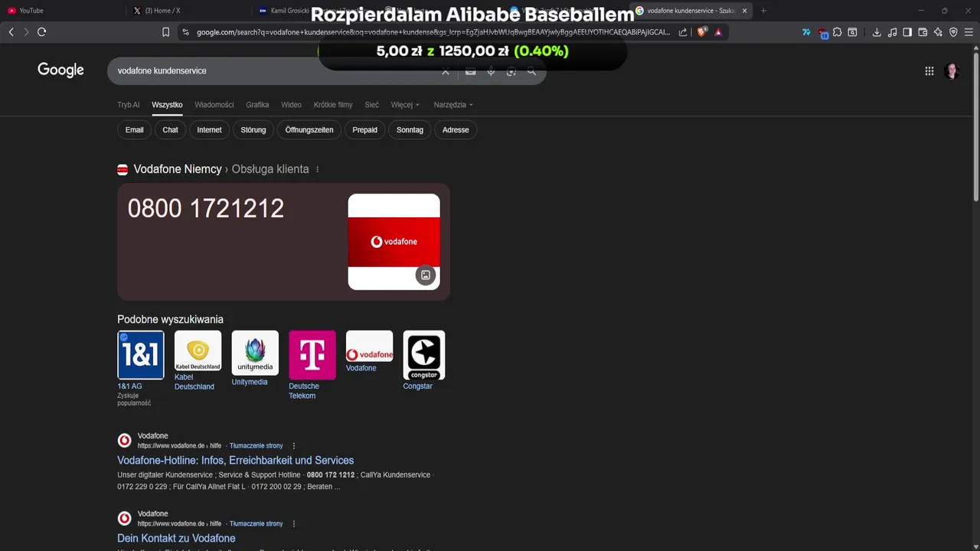Image resolution: width=980 pixels, height=551 pixels.
Task: Start voice search with microphone icon
Action: [491, 71]
